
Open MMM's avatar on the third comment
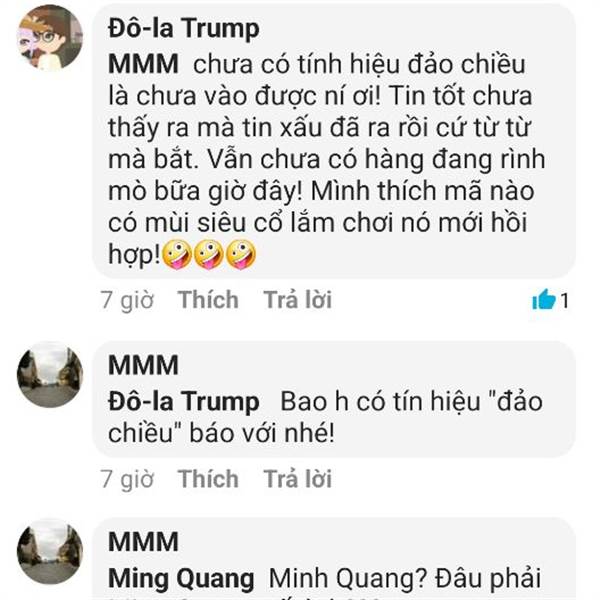(50, 551)
